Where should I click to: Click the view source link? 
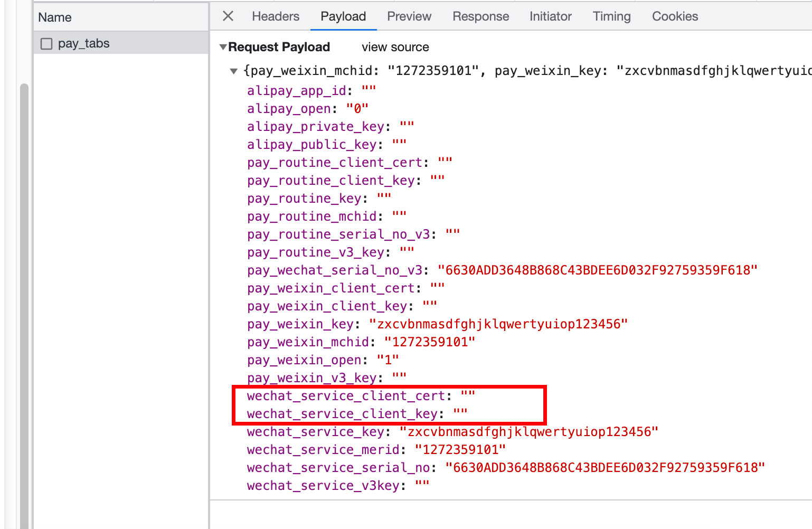(395, 47)
